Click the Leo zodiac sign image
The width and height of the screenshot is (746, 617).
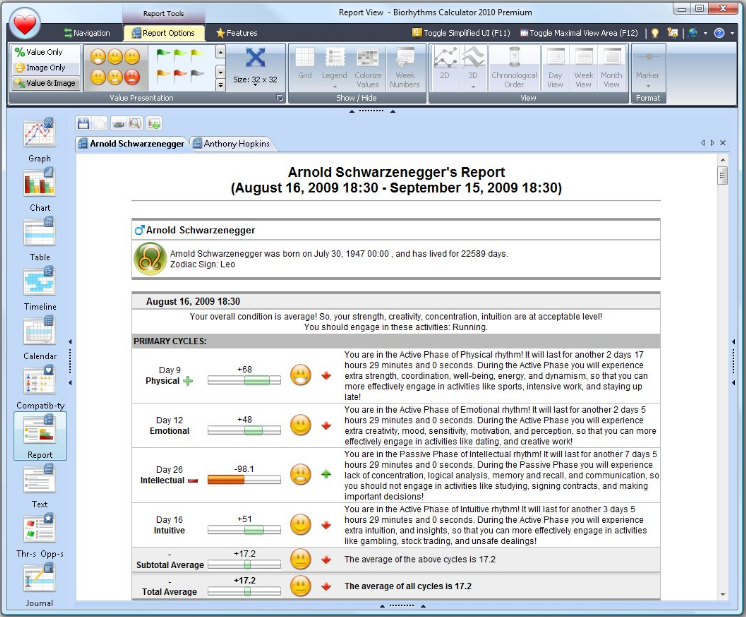click(150, 259)
